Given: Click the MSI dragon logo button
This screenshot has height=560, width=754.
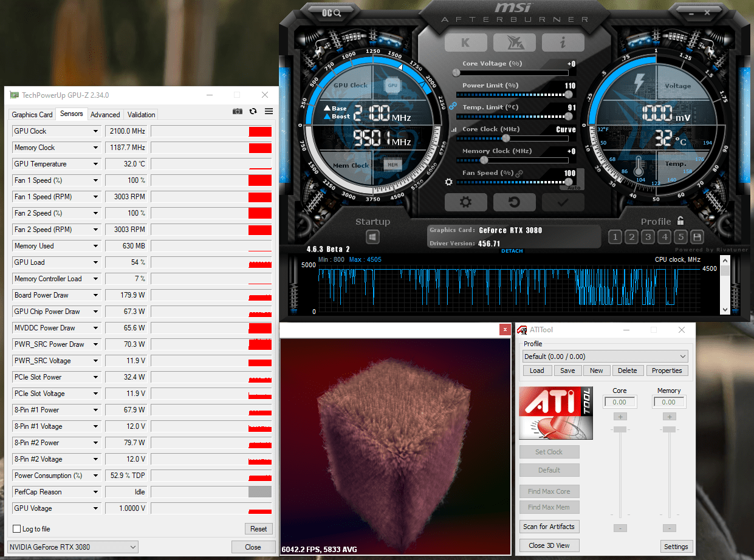Looking at the screenshot, I should 514,43.
